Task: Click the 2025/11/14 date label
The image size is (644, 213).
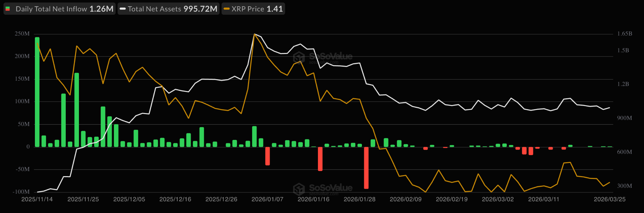Action: (37, 199)
